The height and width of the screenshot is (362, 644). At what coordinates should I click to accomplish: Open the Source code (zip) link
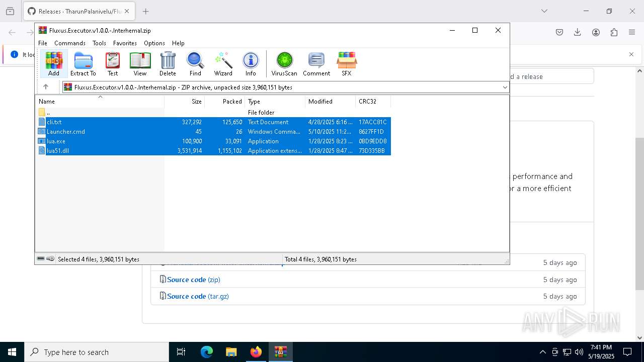click(194, 280)
